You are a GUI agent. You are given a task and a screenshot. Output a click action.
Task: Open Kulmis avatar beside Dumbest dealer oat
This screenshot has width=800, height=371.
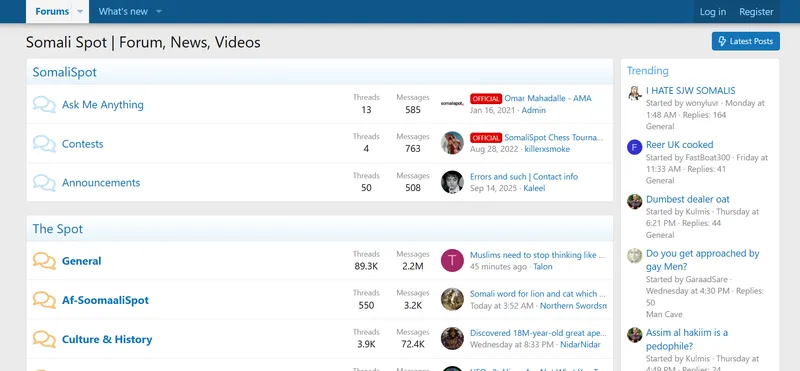634,202
